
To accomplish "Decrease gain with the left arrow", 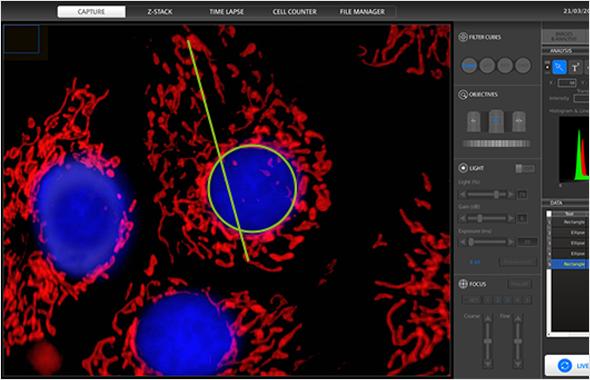I will (x=462, y=218).
